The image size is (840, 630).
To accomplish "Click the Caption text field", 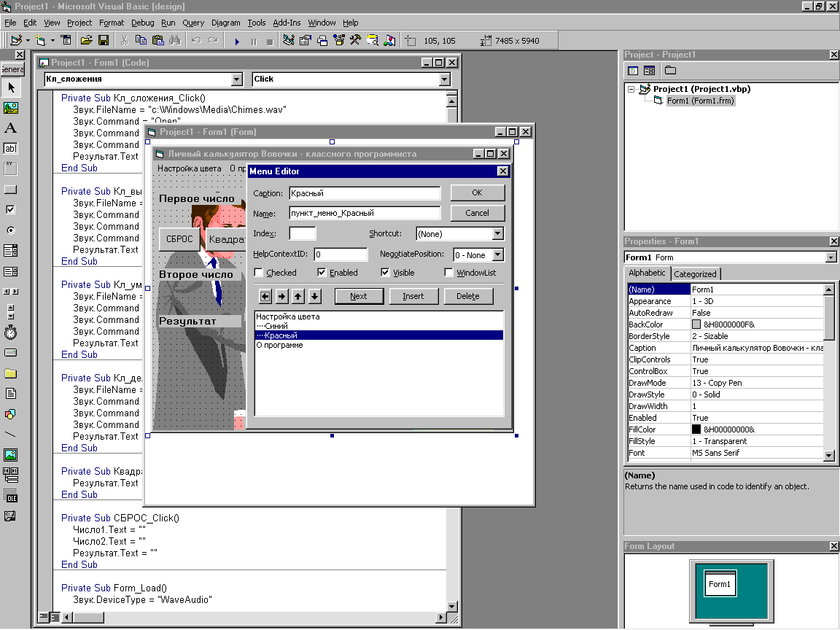I will pos(365,193).
